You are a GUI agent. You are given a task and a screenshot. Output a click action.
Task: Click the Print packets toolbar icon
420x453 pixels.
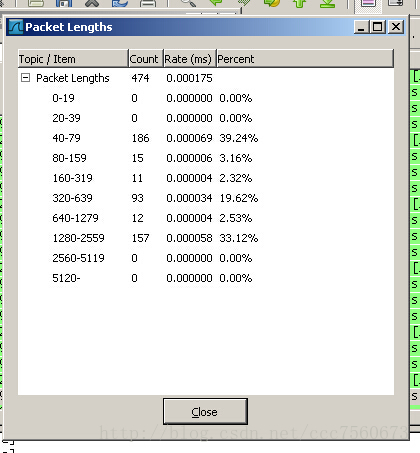[148, 3]
